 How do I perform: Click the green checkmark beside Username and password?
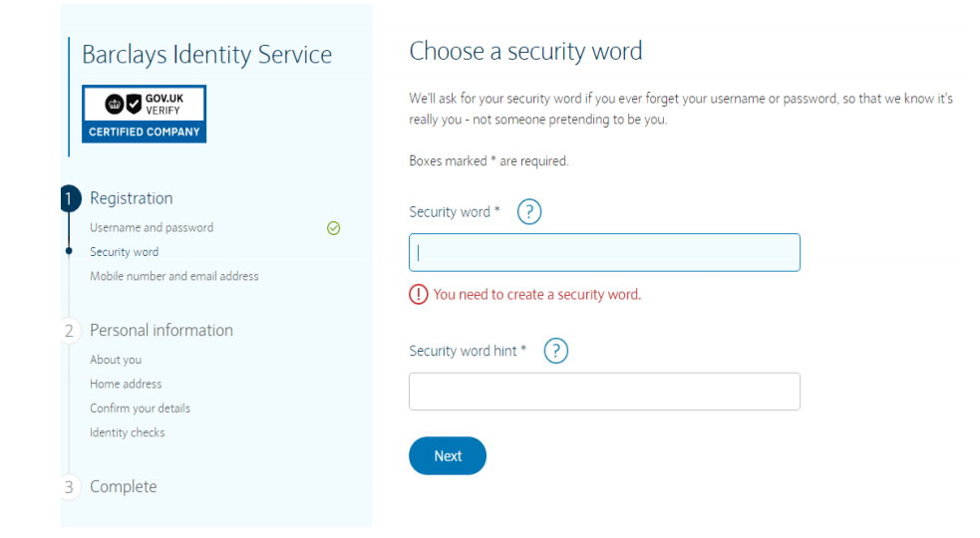334,228
